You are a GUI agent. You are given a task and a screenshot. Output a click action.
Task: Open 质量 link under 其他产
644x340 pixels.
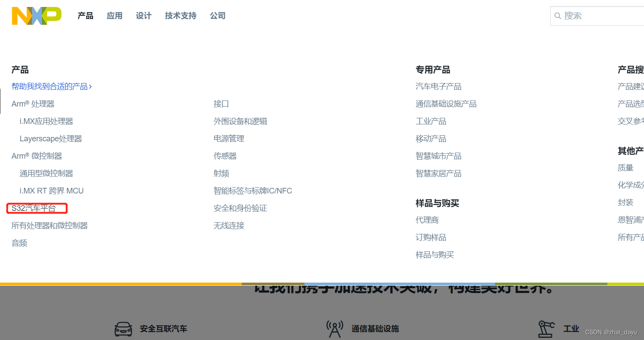[x=626, y=168]
